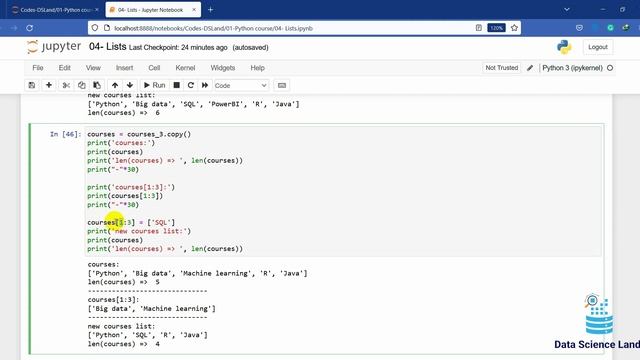Image resolution: width=640 pixels, height=360 pixels.
Task: Click the print('new courses list:') line
Action: (139, 231)
